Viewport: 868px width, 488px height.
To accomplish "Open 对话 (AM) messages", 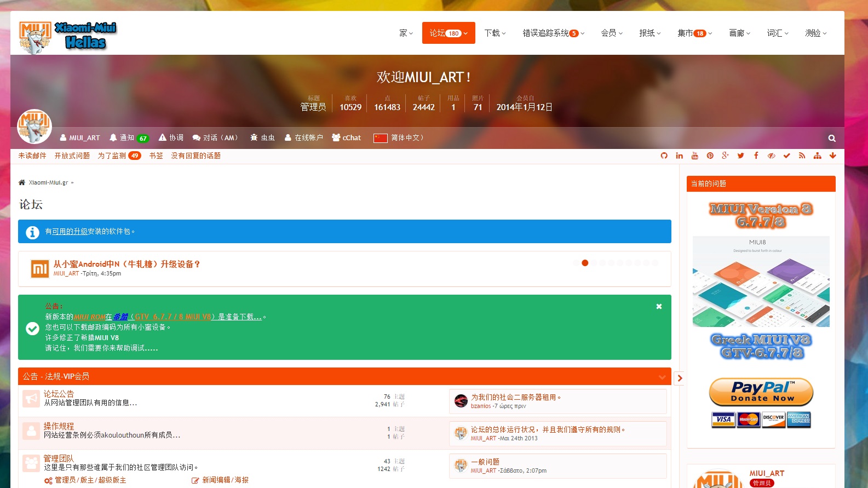I will [x=216, y=138].
